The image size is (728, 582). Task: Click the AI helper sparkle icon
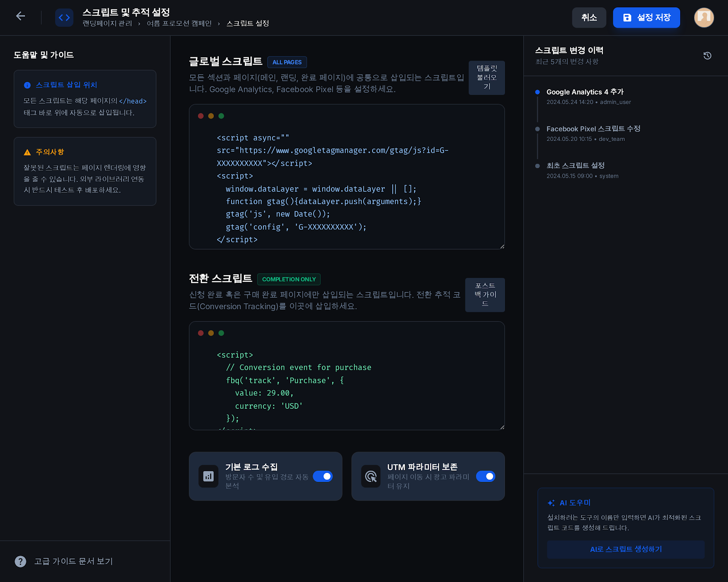[x=551, y=503]
